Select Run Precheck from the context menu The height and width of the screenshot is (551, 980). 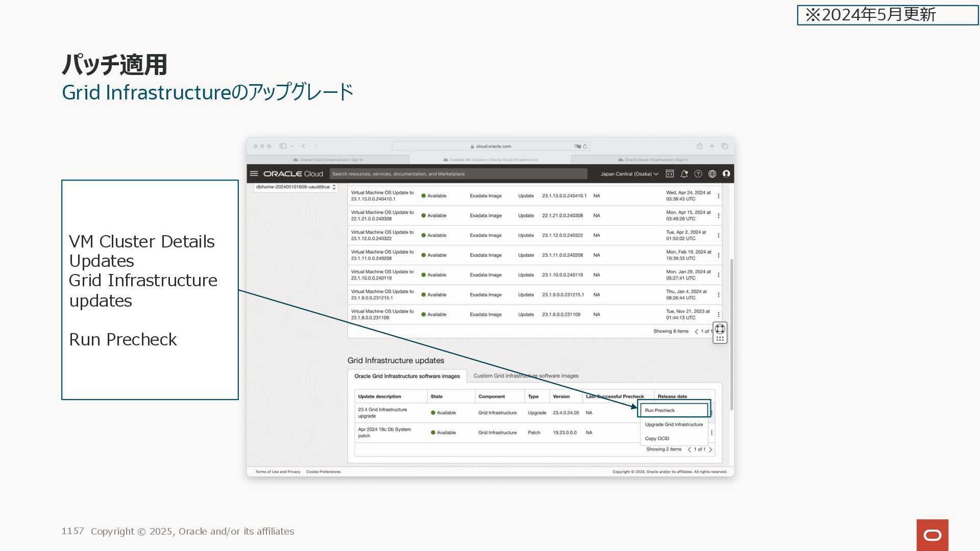(660, 410)
